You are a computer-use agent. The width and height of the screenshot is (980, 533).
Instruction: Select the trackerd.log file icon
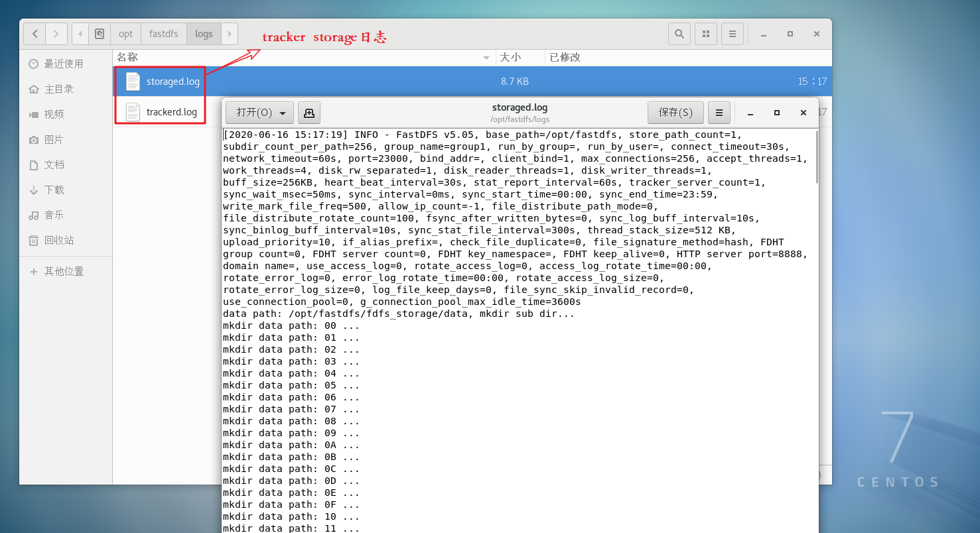click(133, 112)
